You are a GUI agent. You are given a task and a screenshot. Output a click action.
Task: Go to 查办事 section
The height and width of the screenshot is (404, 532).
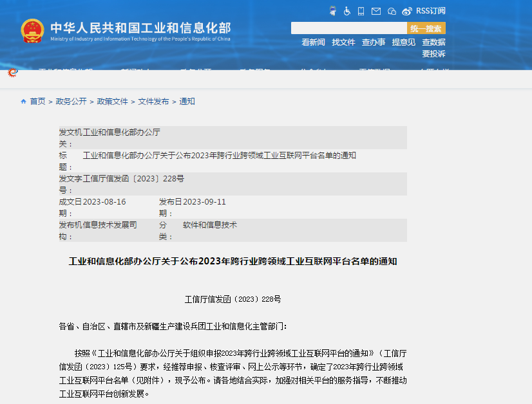point(374,42)
